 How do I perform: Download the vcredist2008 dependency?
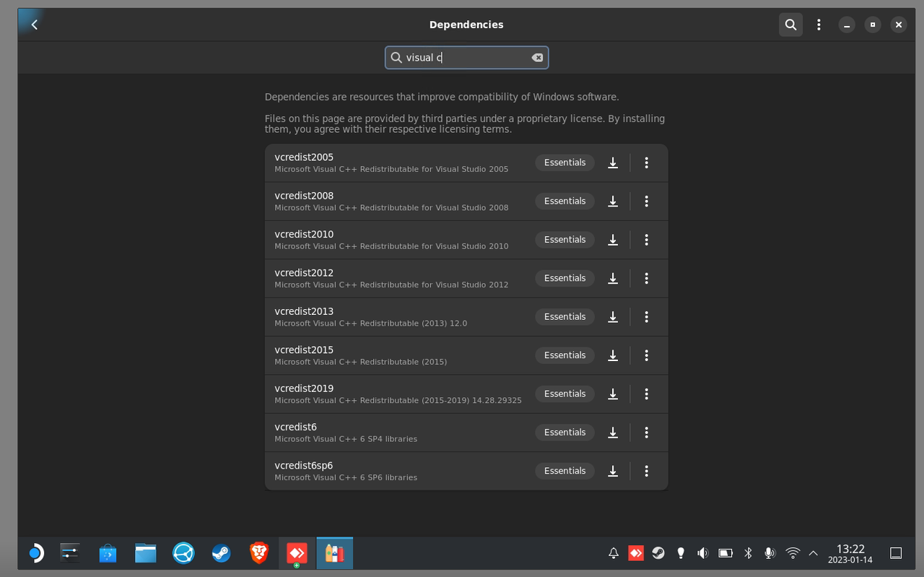(613, 201)
